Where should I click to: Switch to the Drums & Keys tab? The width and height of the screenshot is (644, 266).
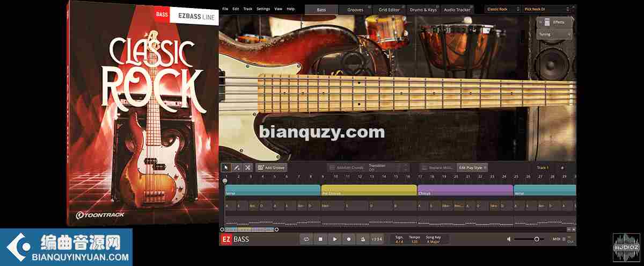pos(424,10)
